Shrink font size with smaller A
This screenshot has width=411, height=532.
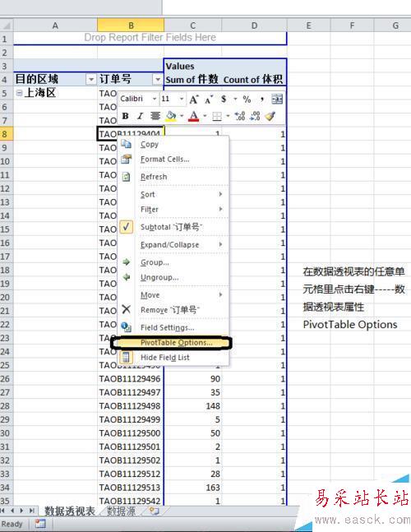[209, 99]
